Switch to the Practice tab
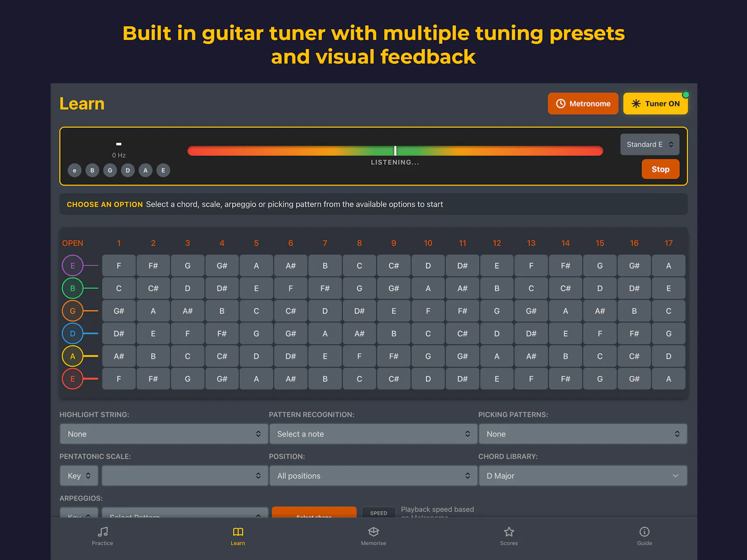The width and height of the screenshot is (747, 560). coord(102,536)
